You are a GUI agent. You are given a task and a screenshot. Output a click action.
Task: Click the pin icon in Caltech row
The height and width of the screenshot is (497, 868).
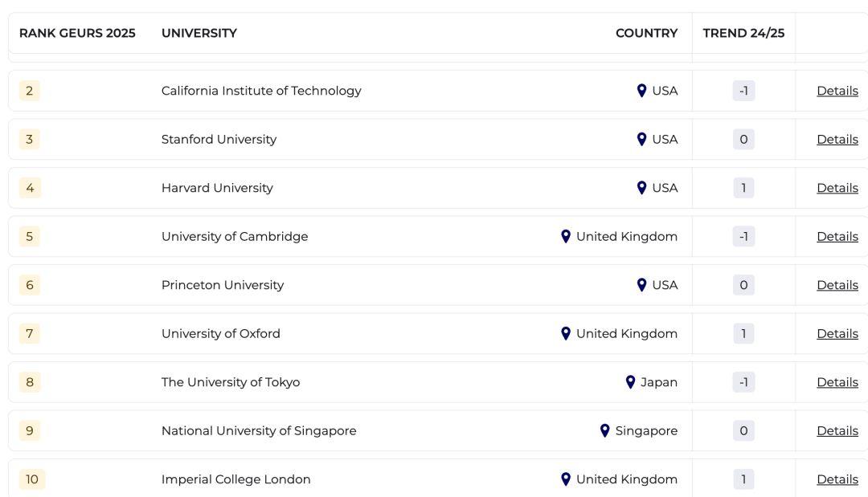pos(641,91)
